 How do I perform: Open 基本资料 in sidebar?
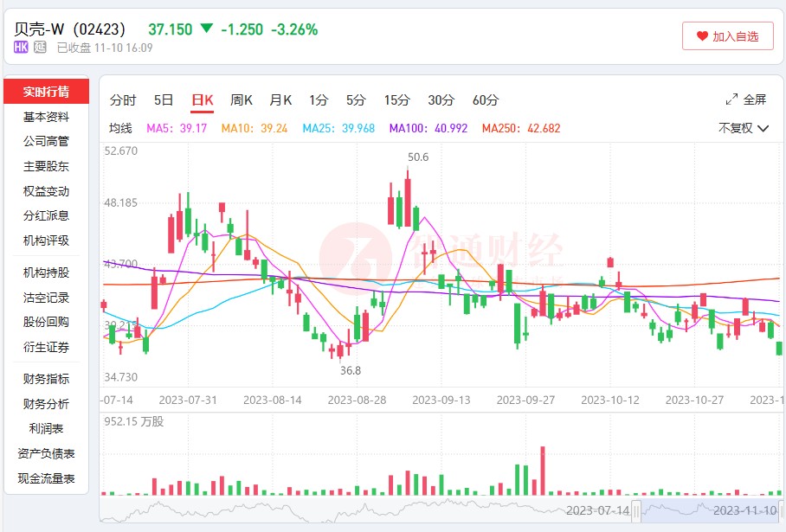(46, 117)
